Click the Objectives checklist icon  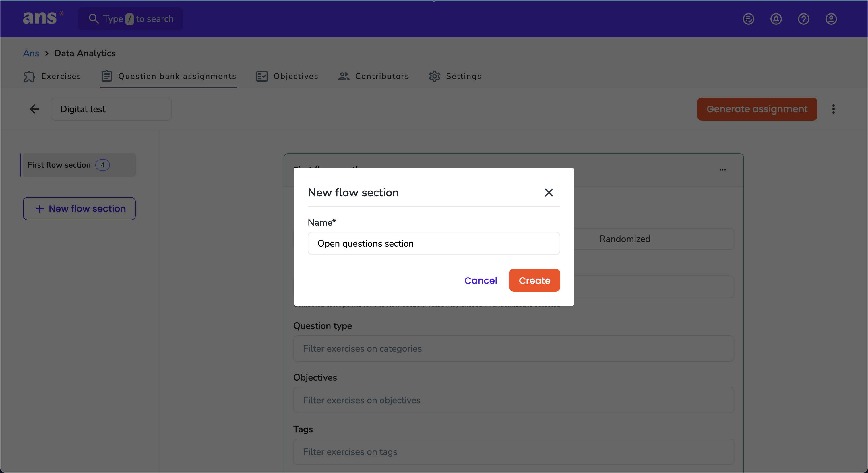[x=262, y=76]
